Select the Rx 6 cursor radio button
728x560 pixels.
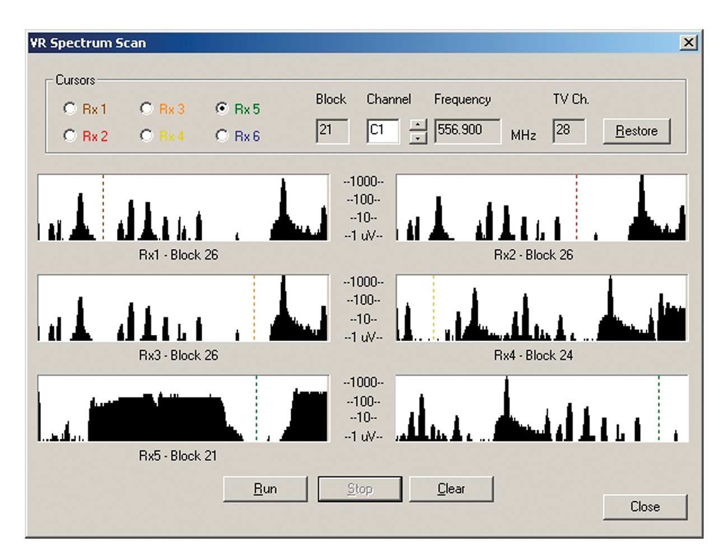pos(222,134)
